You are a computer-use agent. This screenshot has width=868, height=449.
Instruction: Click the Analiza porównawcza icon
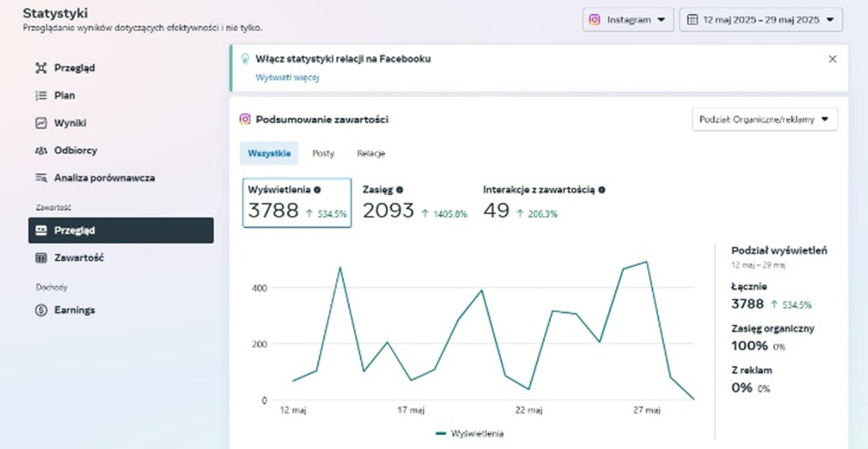(41, 178)
